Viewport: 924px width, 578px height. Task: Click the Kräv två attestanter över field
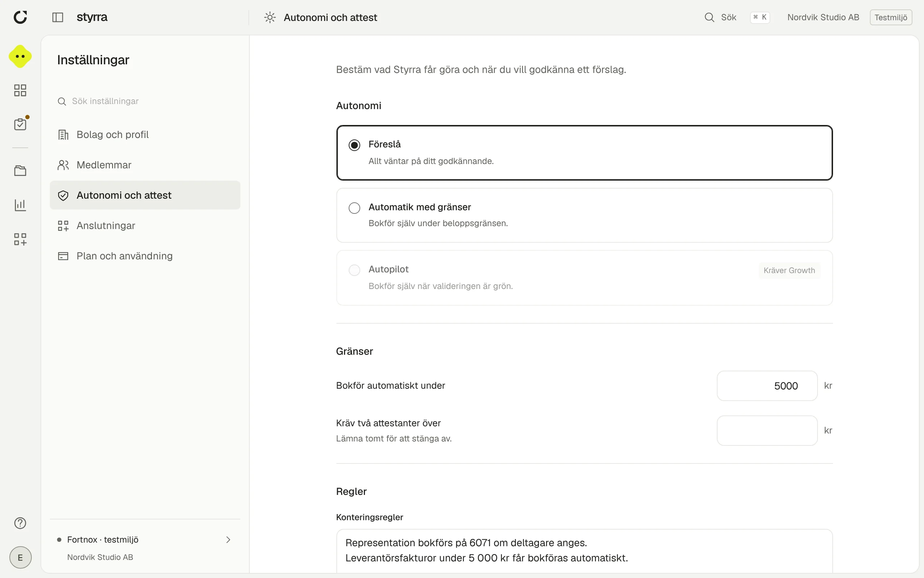tap(767, 431)
